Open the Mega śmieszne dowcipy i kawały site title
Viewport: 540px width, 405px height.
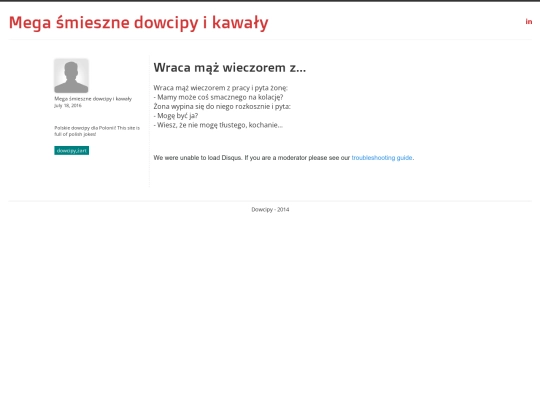click(138, 23)
